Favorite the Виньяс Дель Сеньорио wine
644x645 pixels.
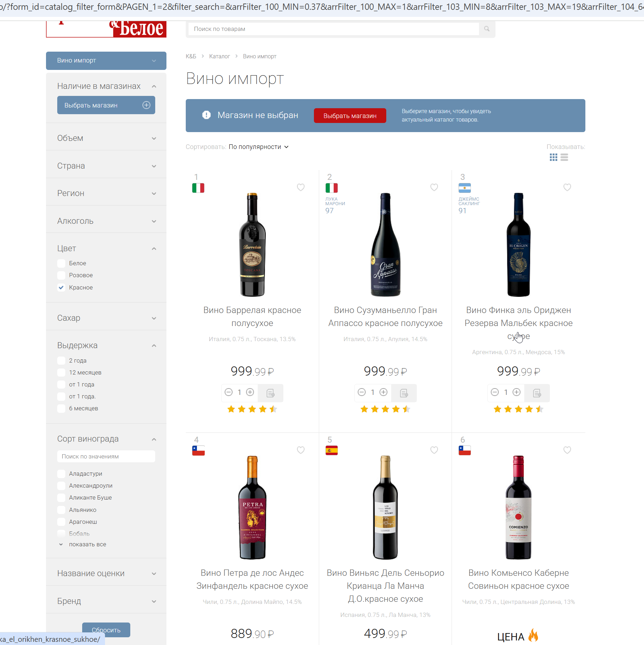pos(434,450)
